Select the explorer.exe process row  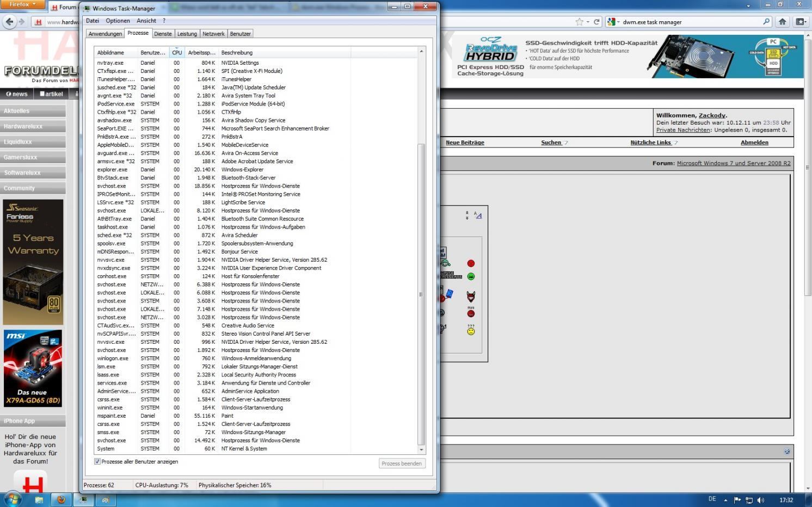click(256, 170)
